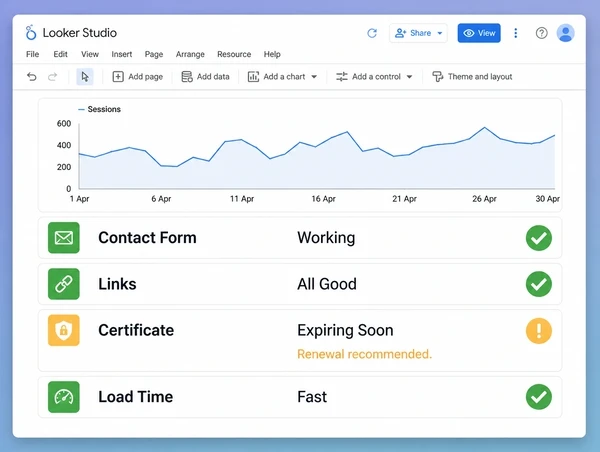Click the Contact Form green checkmark status
The height and width of the screenshot is (452, 600).
point(539,238)
